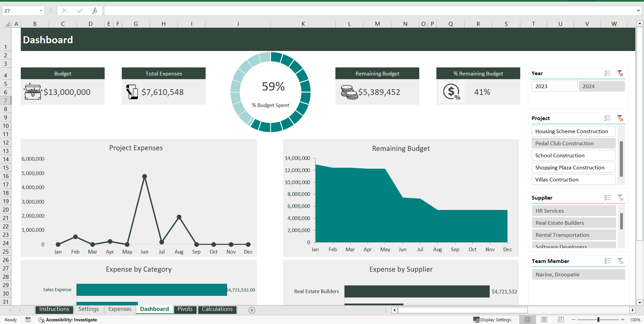Screen dimensions: 644x324
Task: Click the Select All corner triangle
Action: point(7,24)
